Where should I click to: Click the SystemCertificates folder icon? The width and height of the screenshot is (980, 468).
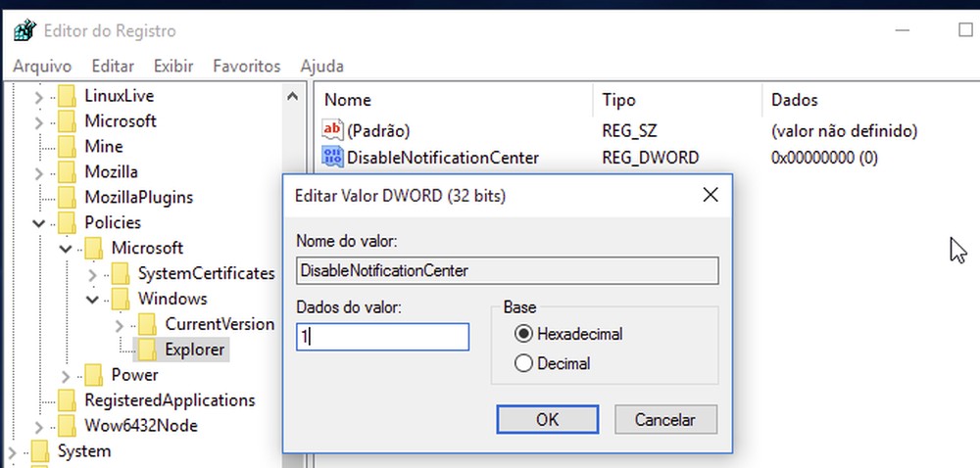(x=120, y=273)
